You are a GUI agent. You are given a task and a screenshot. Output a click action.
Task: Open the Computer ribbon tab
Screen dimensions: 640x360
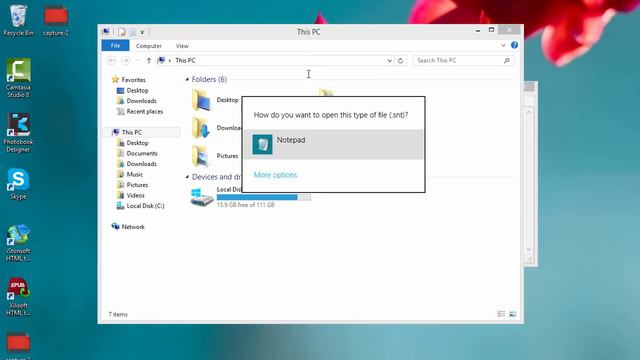pyautogui.click(x=149, y=46)
